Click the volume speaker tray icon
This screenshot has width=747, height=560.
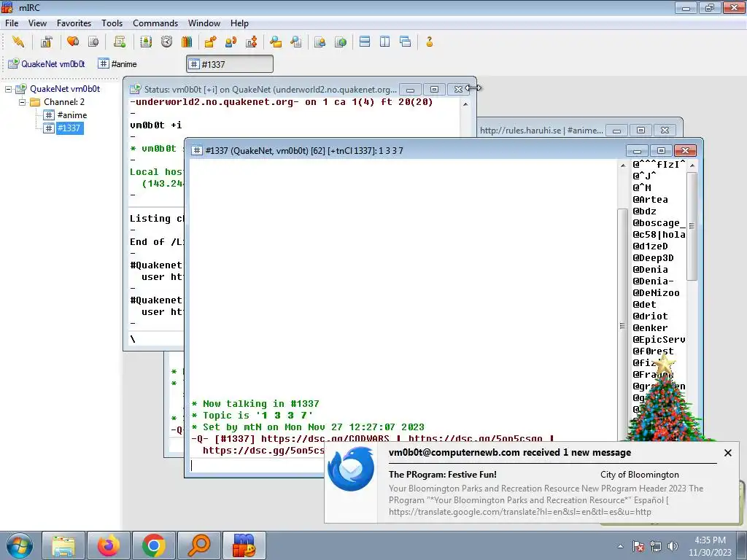pos(673,546)
